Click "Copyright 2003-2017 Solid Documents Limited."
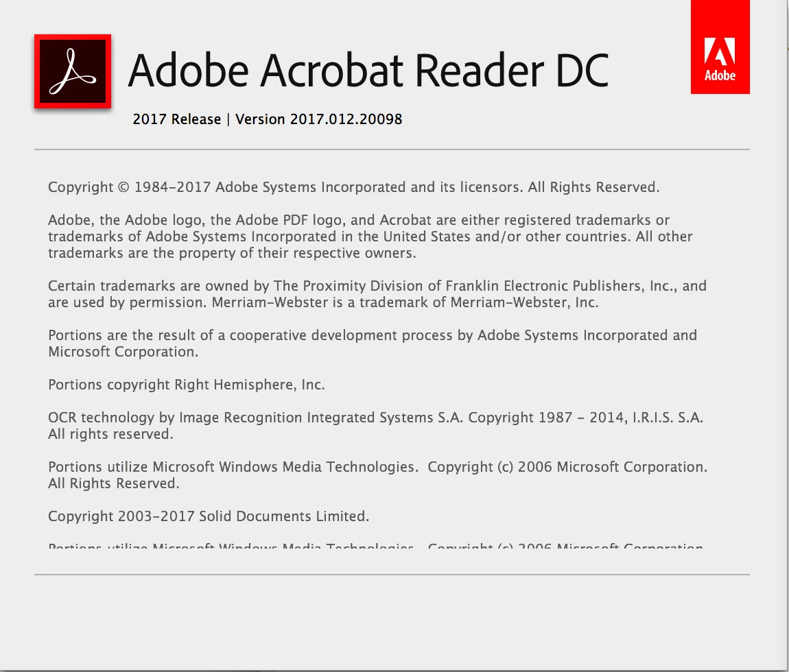The width and height of the screenshot is (789, 672). click(x=209, y=516)
